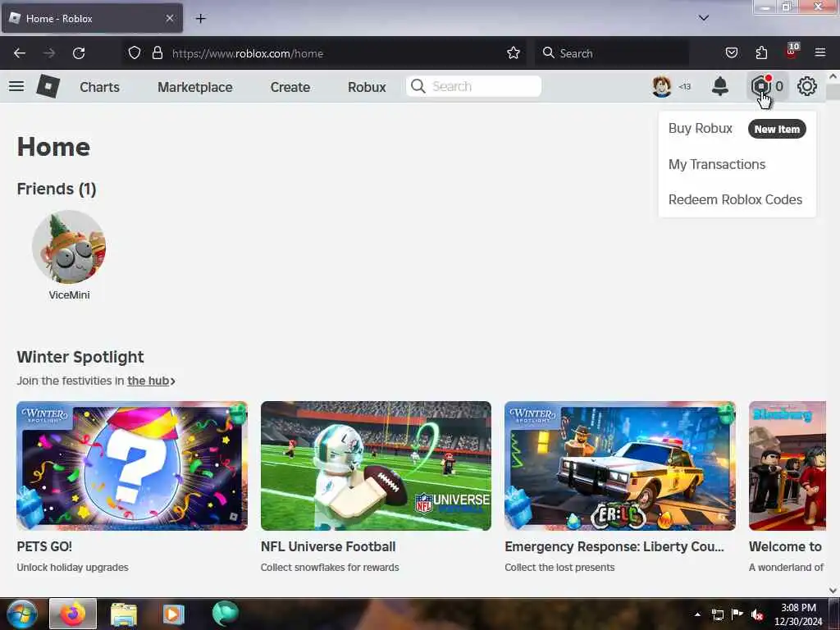
Task: Click the green globe taskbar icon
Action: point(225,614)
